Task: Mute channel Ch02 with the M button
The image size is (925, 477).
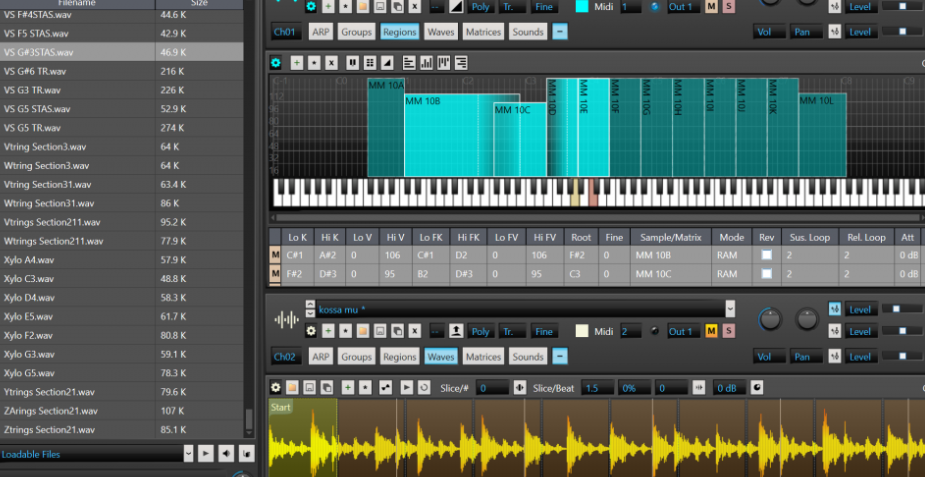Action: click(712, 331)
